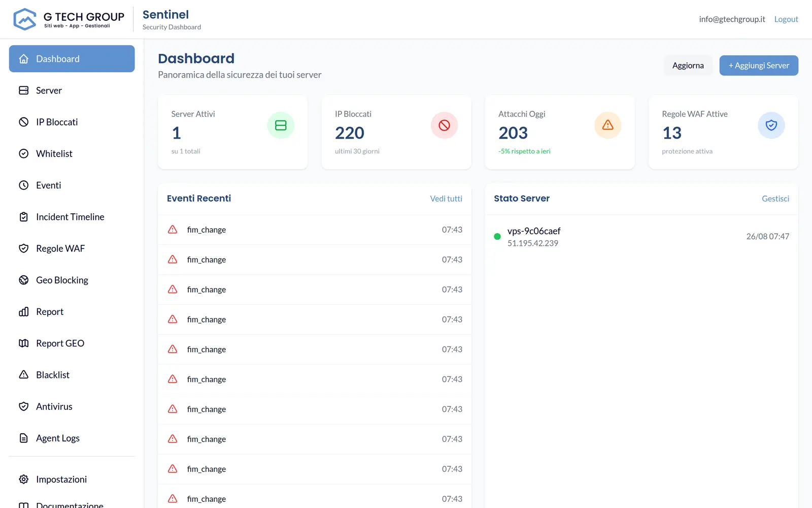Click the Whitelist check-circle icon
The height and width of the screenshot is (508, 812).
tap(24, 153)
